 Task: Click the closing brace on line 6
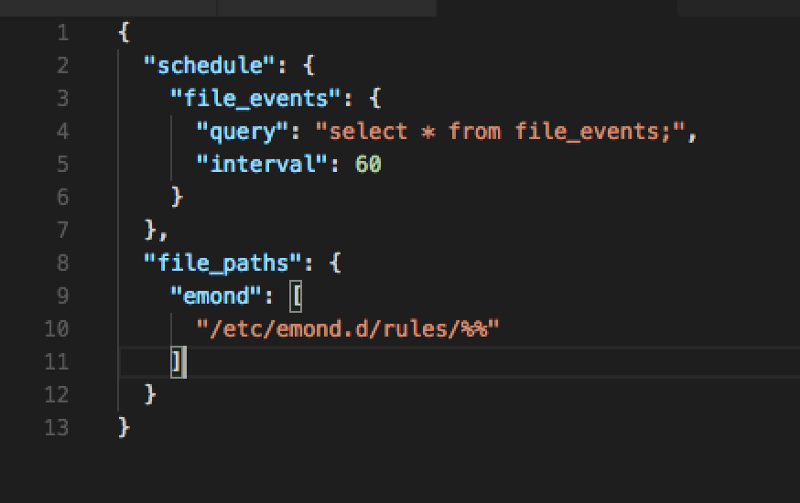(177, 197)
